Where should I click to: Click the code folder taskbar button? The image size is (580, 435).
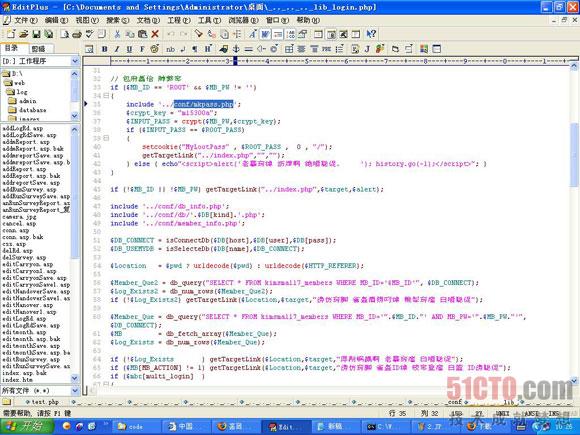(x=135, y=426)
